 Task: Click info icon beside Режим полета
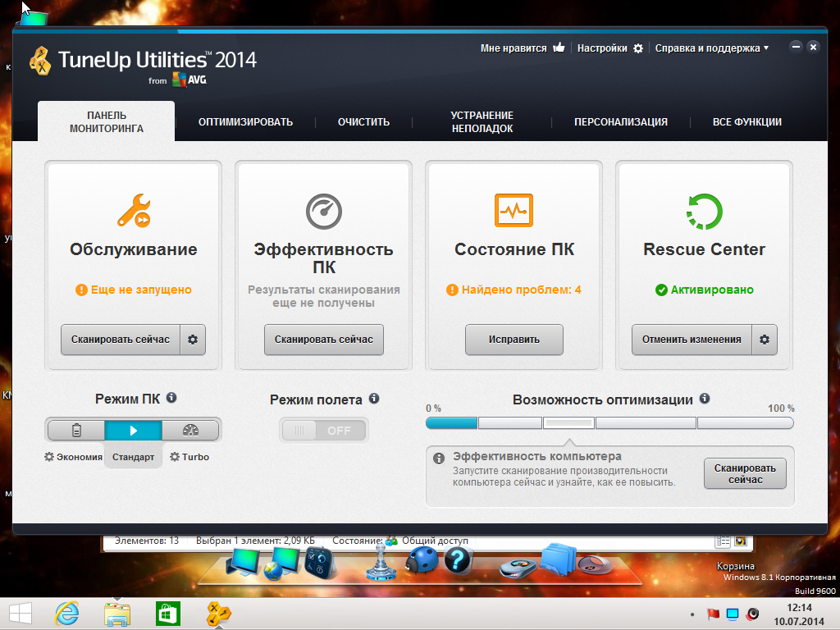(x=374, y=399)
